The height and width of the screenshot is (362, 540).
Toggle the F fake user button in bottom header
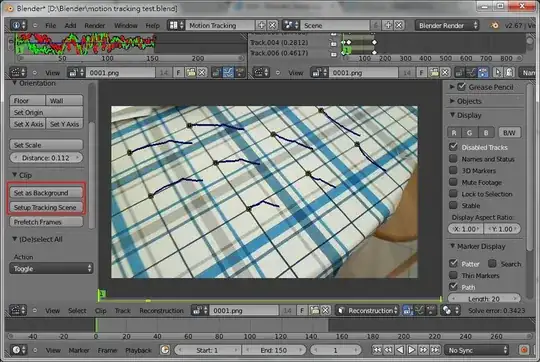click(x=302, y=311)
